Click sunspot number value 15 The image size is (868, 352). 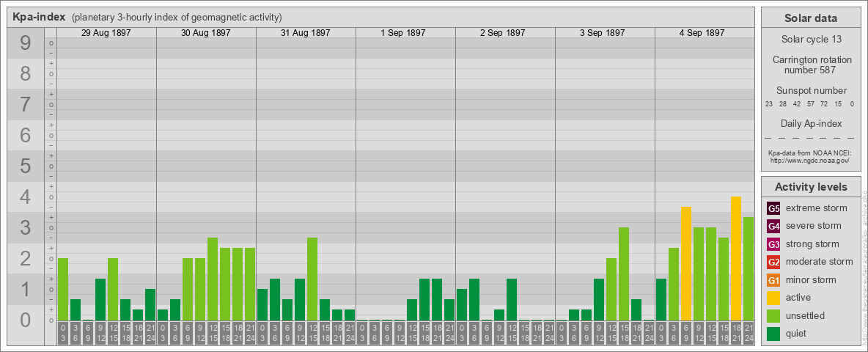click(x=838, y=104)
